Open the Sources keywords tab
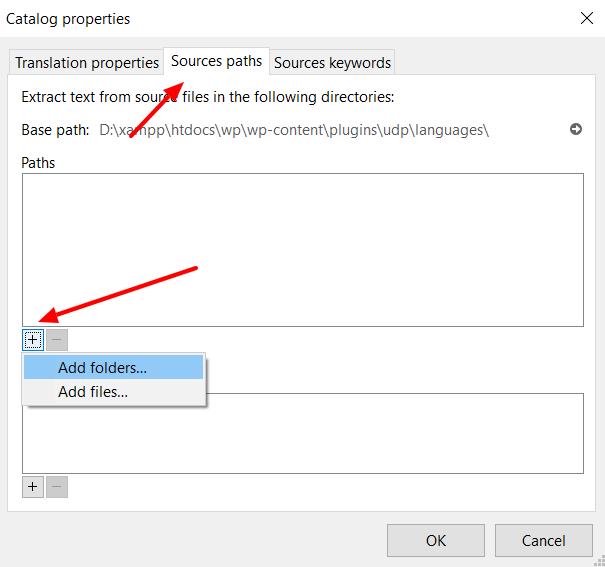Screen dimensions: 605x567 tap(332, 62)
